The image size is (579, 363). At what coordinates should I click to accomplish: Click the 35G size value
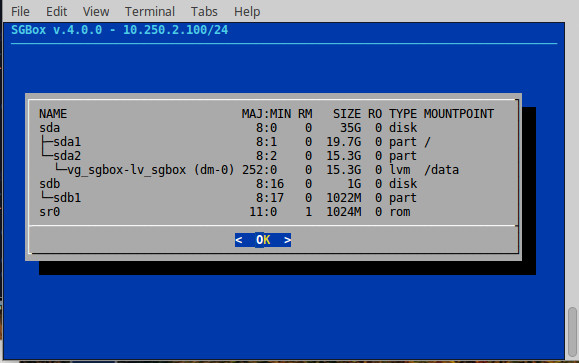click(x=350, y=128)
